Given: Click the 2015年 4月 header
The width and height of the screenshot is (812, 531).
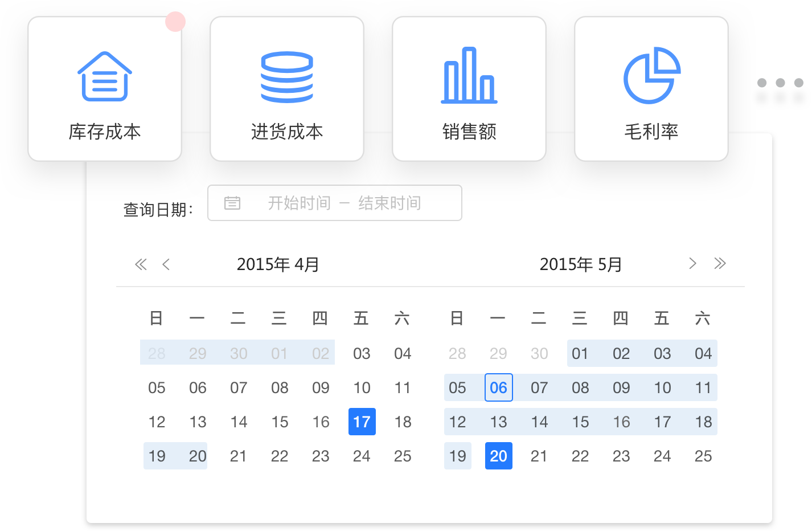Looking at the screenshot, I should pos(278,264).
